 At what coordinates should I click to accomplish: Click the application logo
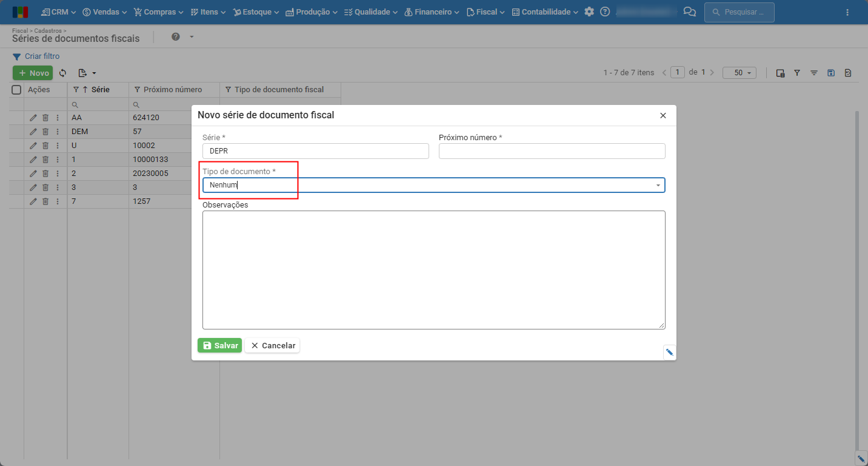point(20,12)
